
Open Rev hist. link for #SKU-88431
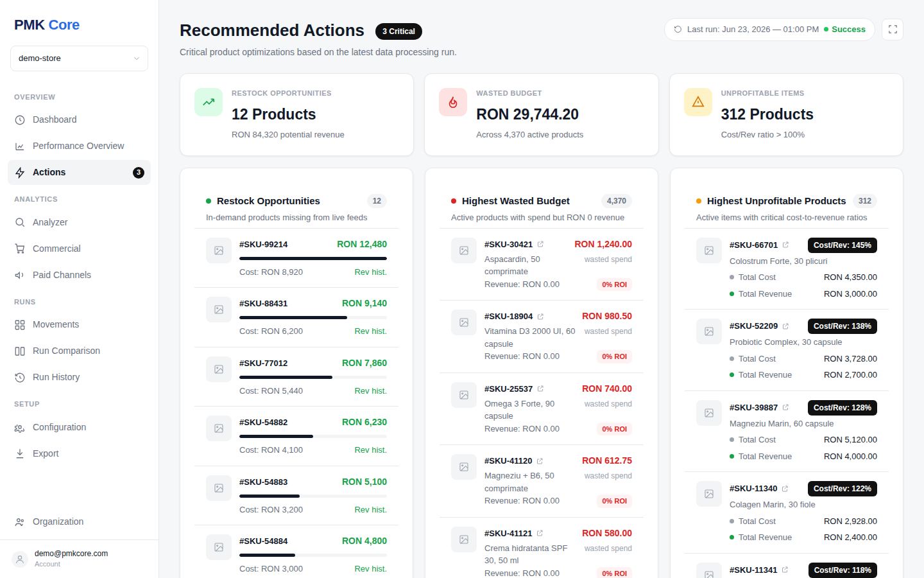370,331
